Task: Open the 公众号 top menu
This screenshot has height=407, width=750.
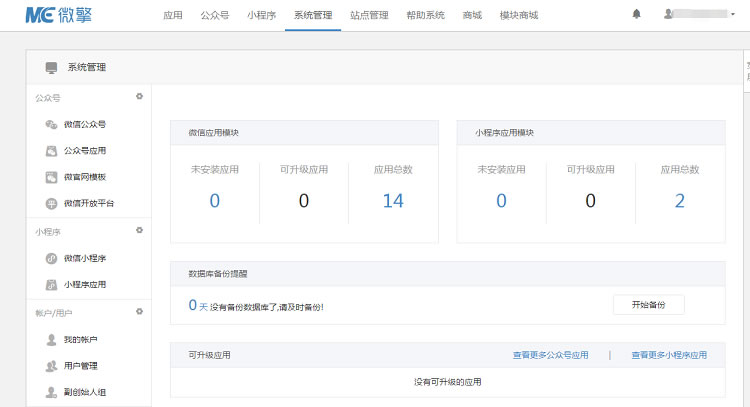Action: point(215,15)
